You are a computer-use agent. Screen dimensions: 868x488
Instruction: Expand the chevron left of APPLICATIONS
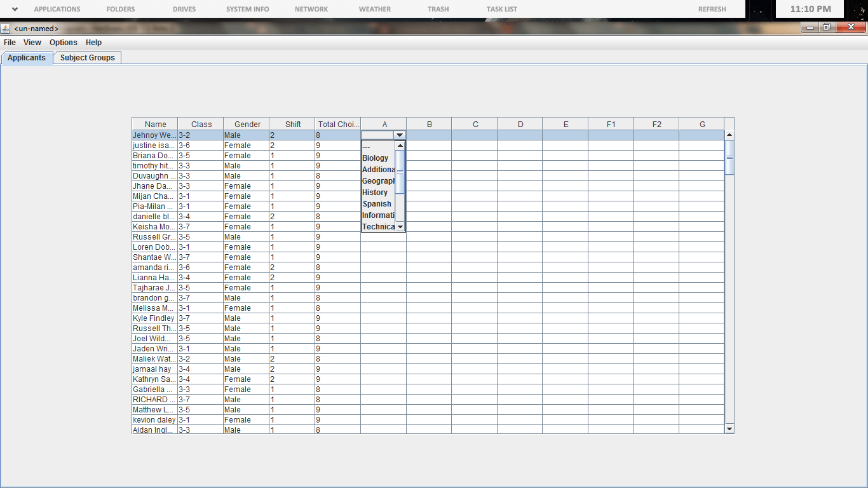15,9
